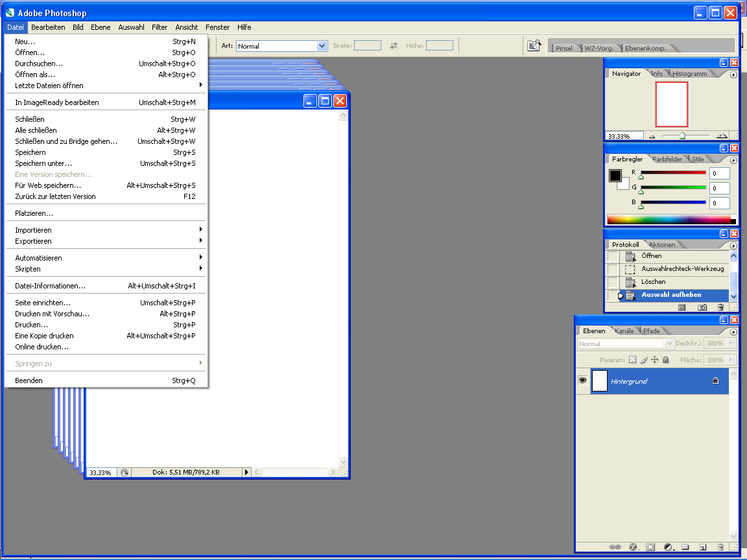Click the foreground color black swatch
Image resolution: width=747 pixels, height=560 pixels.
pyautogui.click(x=615, y=175)
